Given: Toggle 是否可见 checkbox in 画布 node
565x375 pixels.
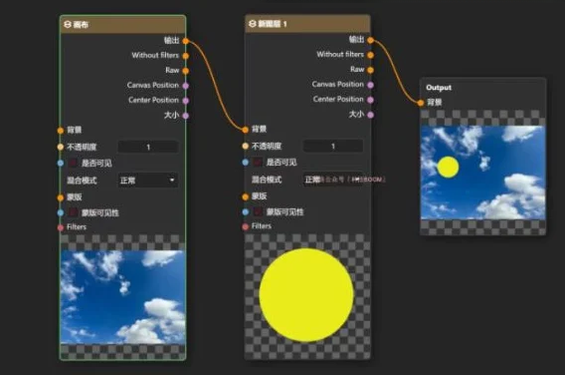Looking at the screenshot, I should coord(73,163).
